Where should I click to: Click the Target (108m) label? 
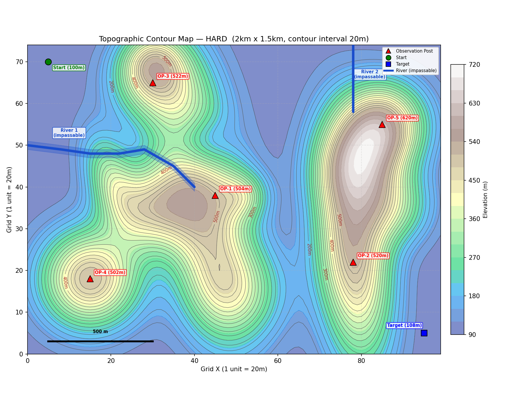(x=404, y=325)
